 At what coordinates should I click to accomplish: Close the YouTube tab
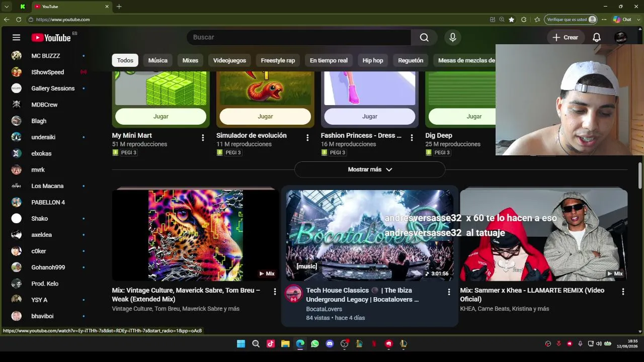107,7
